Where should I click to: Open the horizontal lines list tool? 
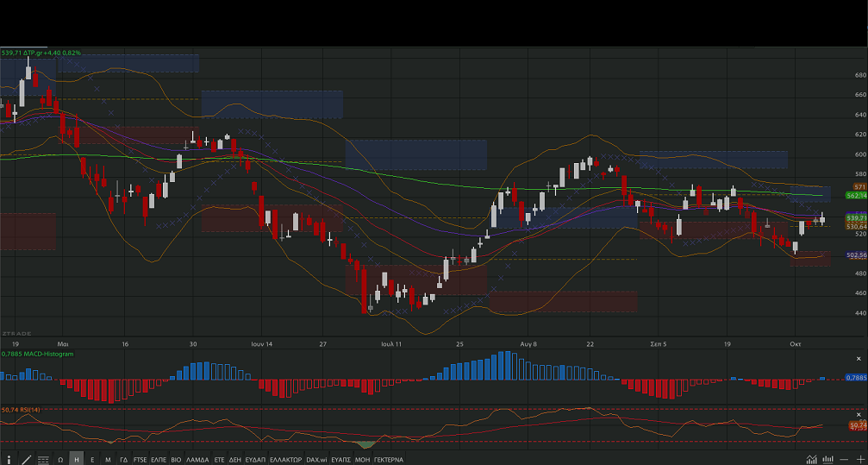tap(43, 460)
